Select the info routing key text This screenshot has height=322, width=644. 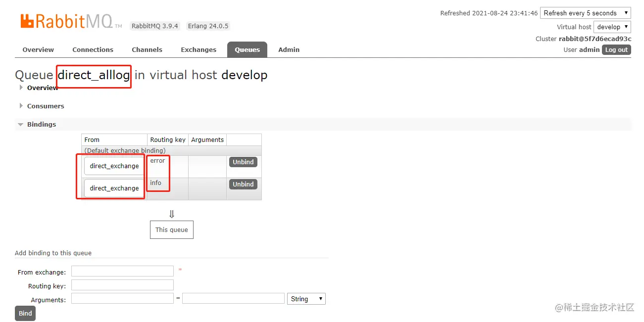pyautogui.click(x=156, y=183)
